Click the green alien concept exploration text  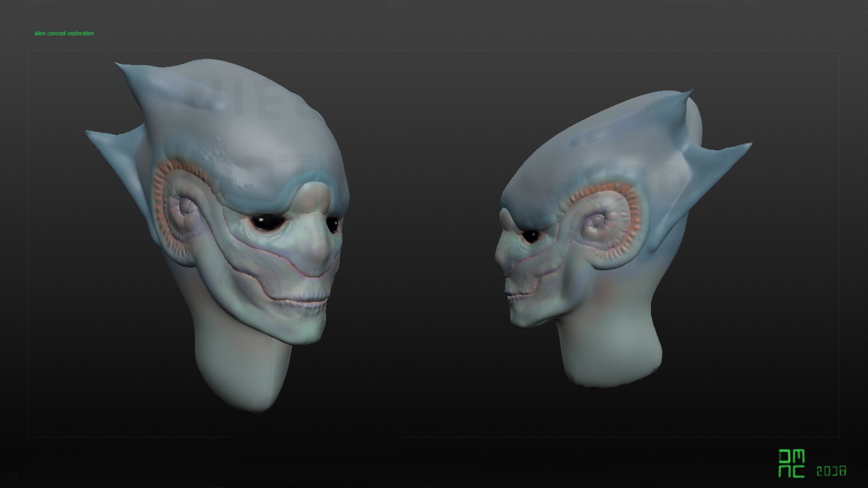[64, 33]
